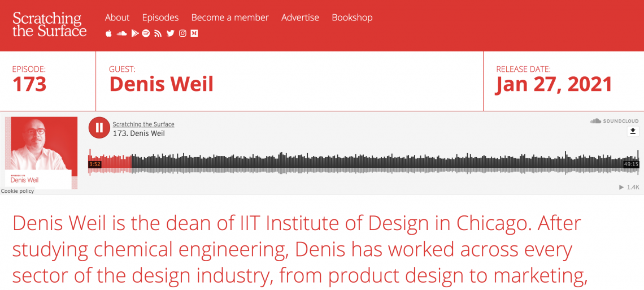Go to the Episodes page
Image resolution: width=644 pixels, height=290 pixels.
point(160,18)
